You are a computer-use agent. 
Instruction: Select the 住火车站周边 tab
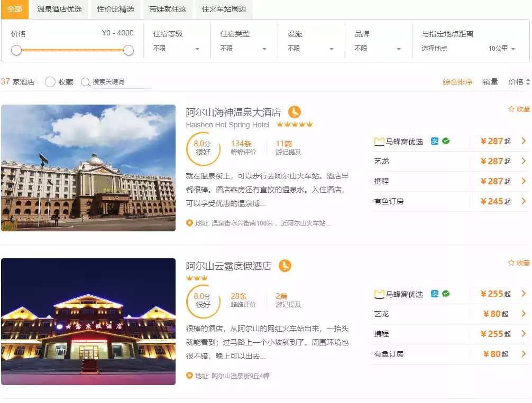click(224, 9)
